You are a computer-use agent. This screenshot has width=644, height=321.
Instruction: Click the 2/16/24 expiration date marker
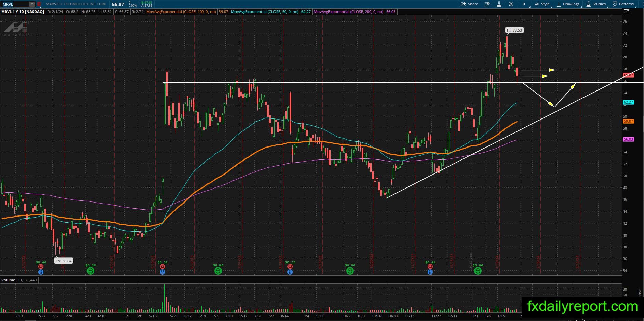pyautogui.click(x=539, y=262)
